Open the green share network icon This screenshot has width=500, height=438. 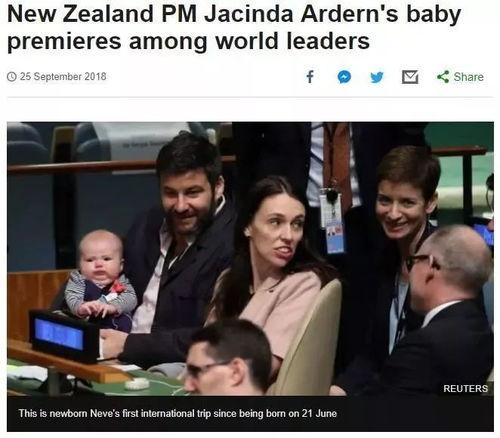pos(443,77)
